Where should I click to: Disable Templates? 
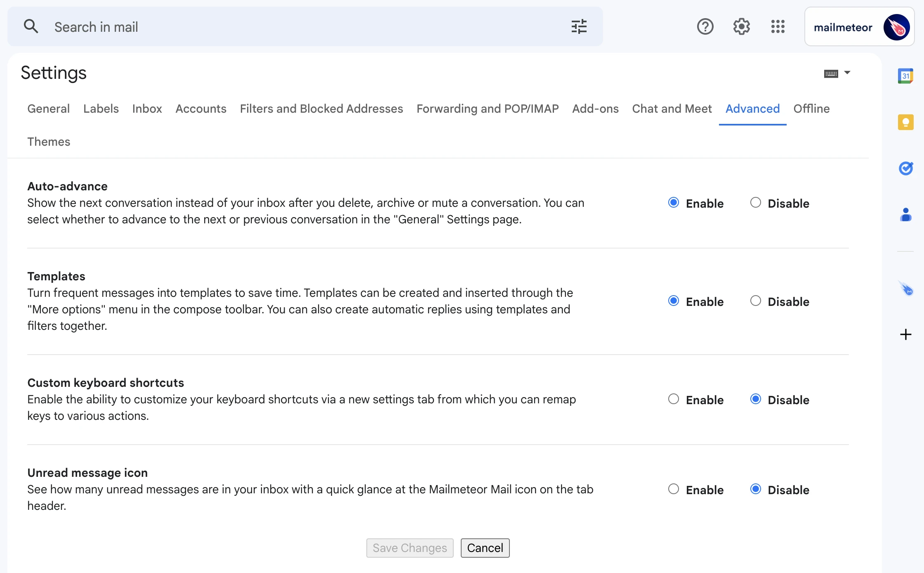(756, 301)
